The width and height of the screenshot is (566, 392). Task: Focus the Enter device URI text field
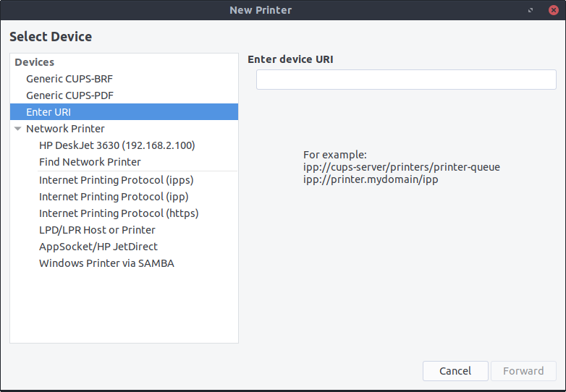(x=405, y=80)
